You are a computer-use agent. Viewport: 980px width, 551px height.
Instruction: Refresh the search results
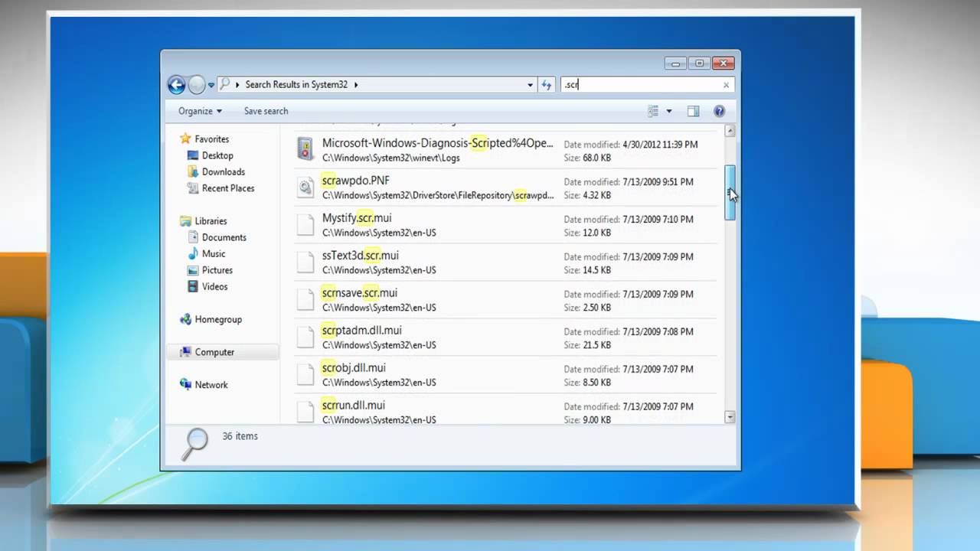tap(547, 85)
